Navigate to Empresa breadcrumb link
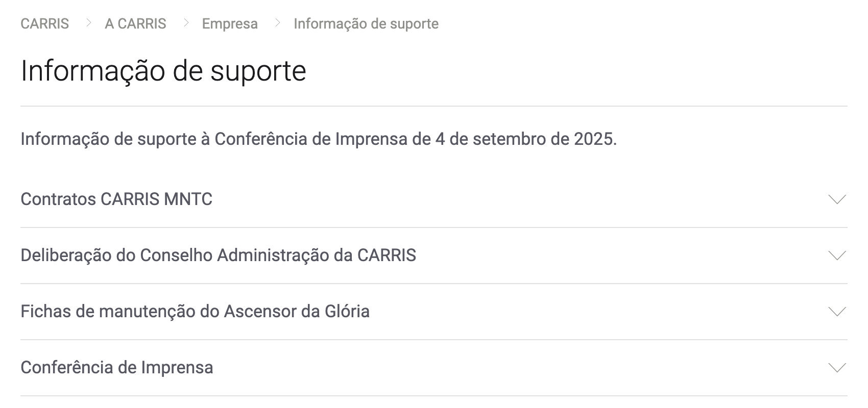The width and height of the screenshot is (868, 408). 230,23
